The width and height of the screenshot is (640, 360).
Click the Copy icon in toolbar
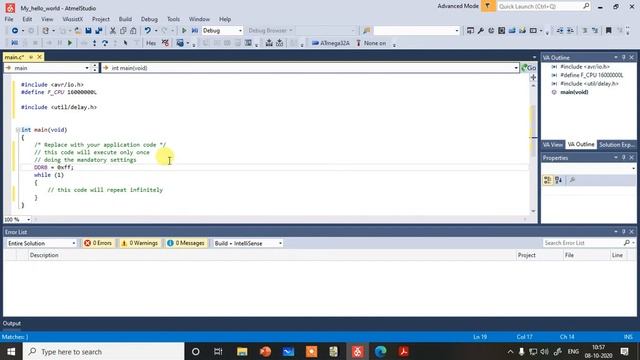pyautogui.click(x=123, y=31)
